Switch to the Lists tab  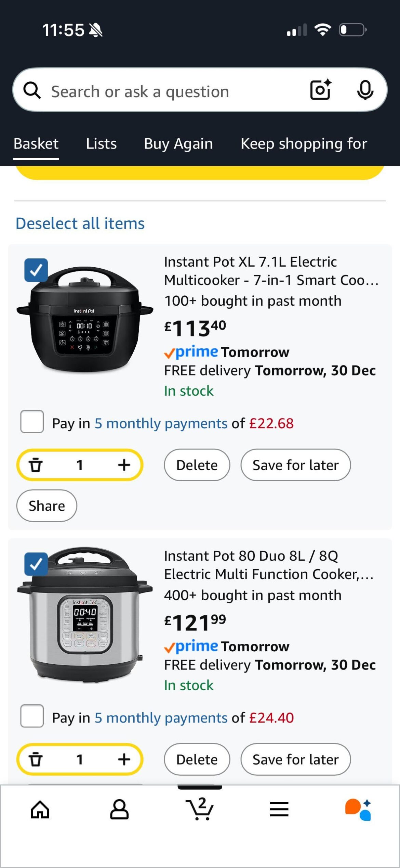pos(102,144)
